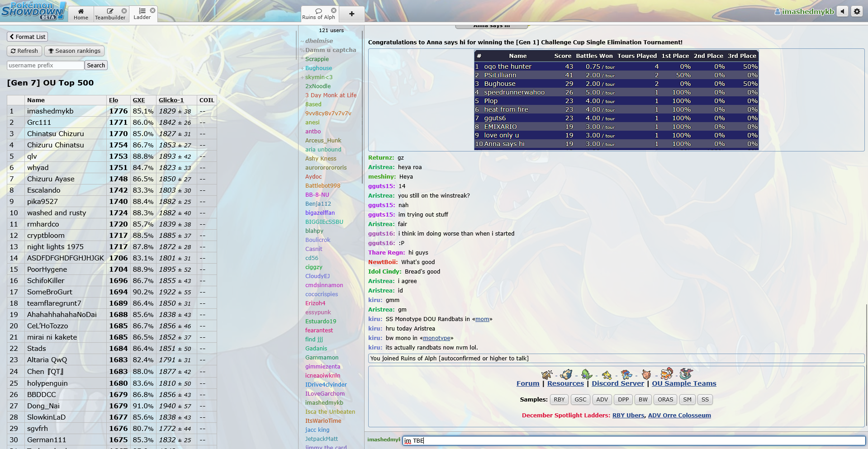Close the Ladder tab

pyautogui.click(x=152, y=10)
